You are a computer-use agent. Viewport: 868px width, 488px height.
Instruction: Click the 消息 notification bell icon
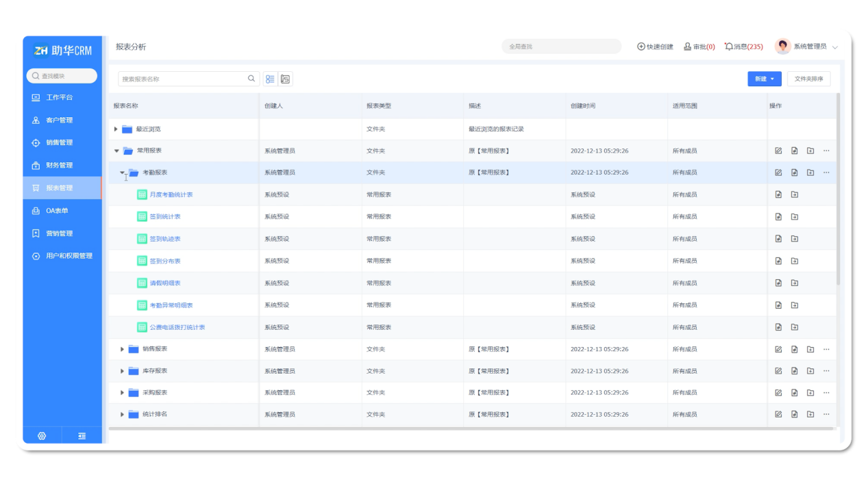[729, 47]
